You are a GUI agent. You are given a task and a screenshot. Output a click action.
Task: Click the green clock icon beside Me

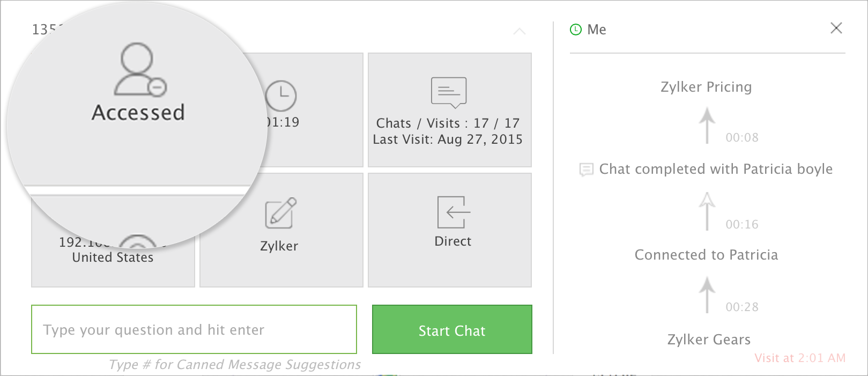coord(575,30)
